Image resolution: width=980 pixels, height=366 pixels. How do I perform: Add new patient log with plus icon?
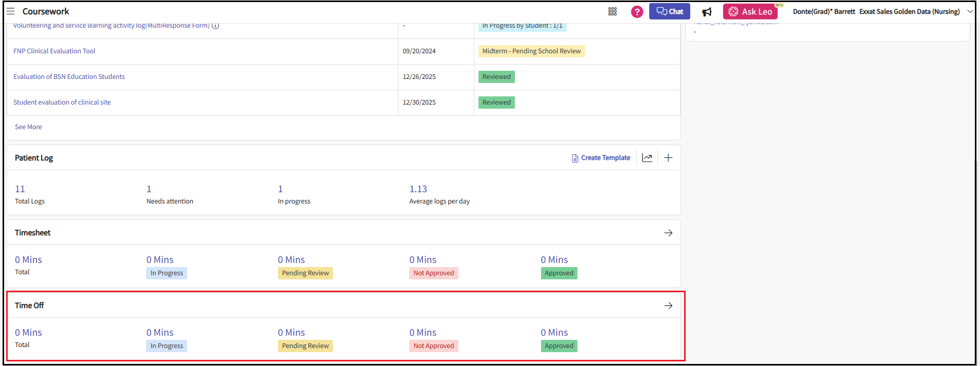coord(668,158)
